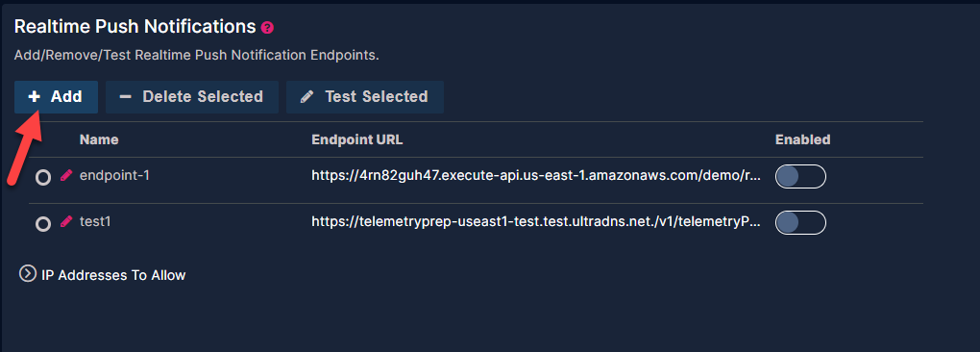Open the endpoint-1 name entry
This screenshot has width=980, height=352.
click(114, 176)
